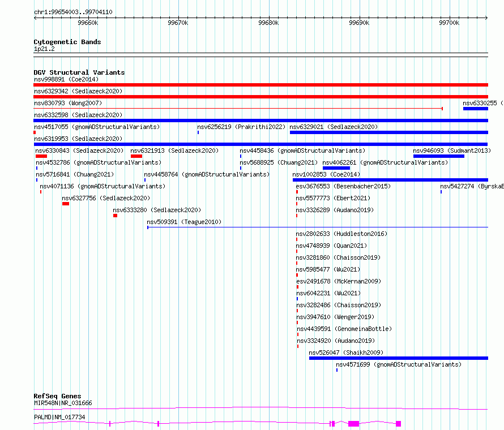
Task: Click the 99680k ruler tick label
Action: 268,23
